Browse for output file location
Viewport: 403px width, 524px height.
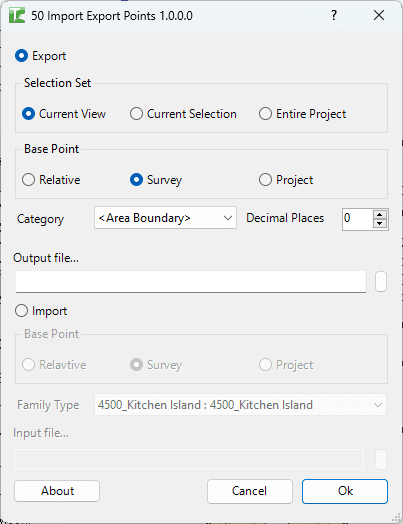pyautogui.click(x=381, y=282)
